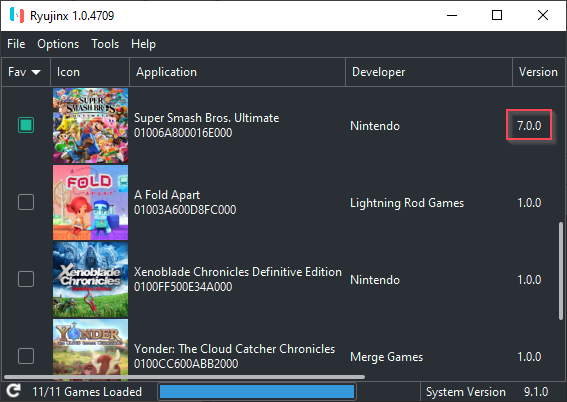
Task: Click the System Version label
Action: tap(465, 392)
